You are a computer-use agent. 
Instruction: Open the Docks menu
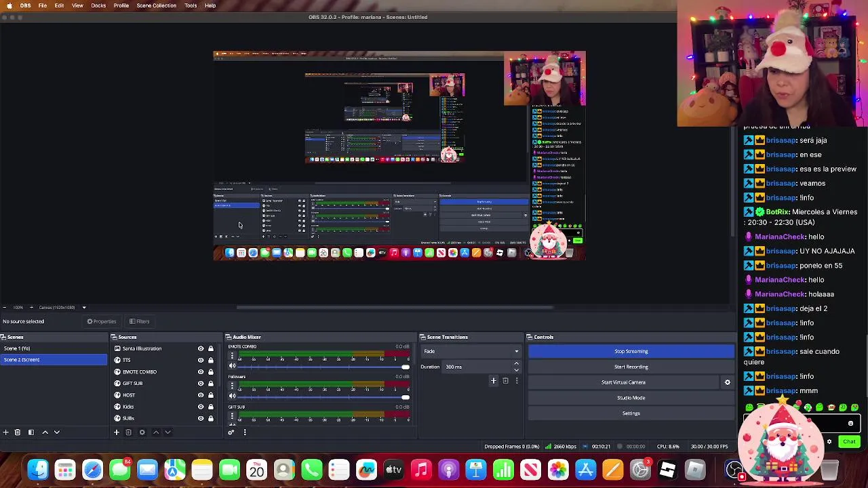98,5
